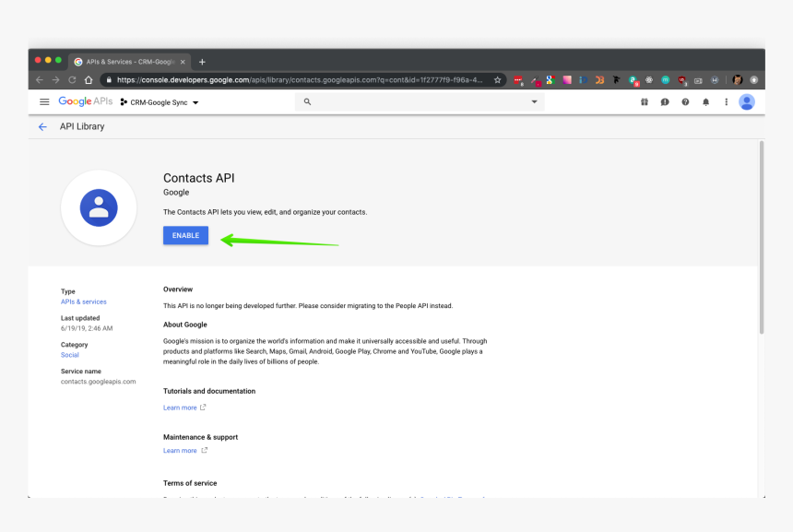Click the four-color Google extension icon
This screenshot has height=532, width=793.
(x=550, y=80)
